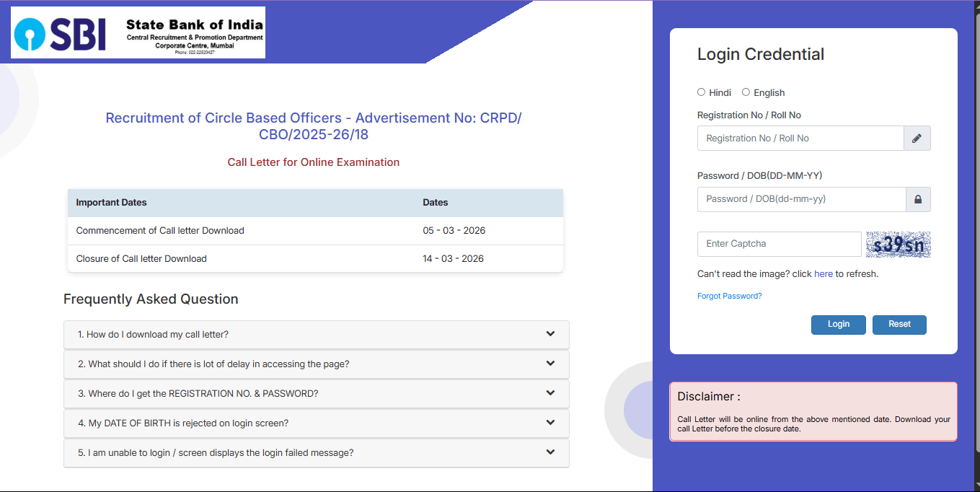
Task: Expand question about downloading call letter
Action: coord(315,334)
